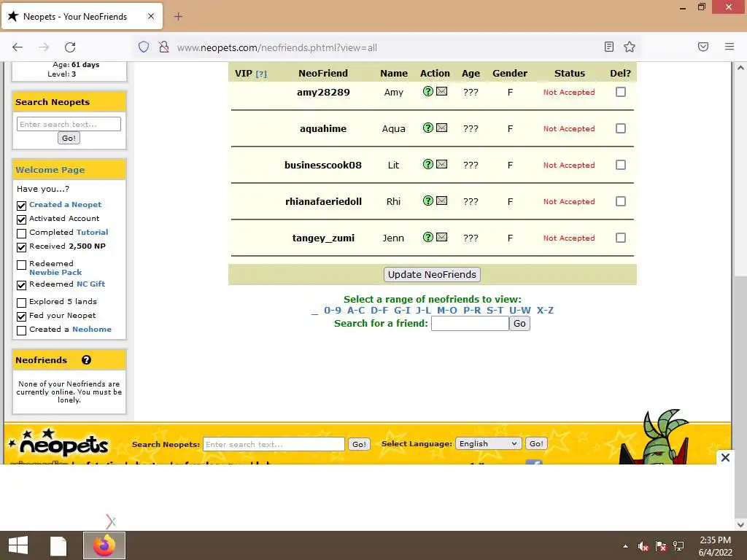Click the browser forward arrow
The height and width of the screenshot is (560, 747).
tap(44, 47)
